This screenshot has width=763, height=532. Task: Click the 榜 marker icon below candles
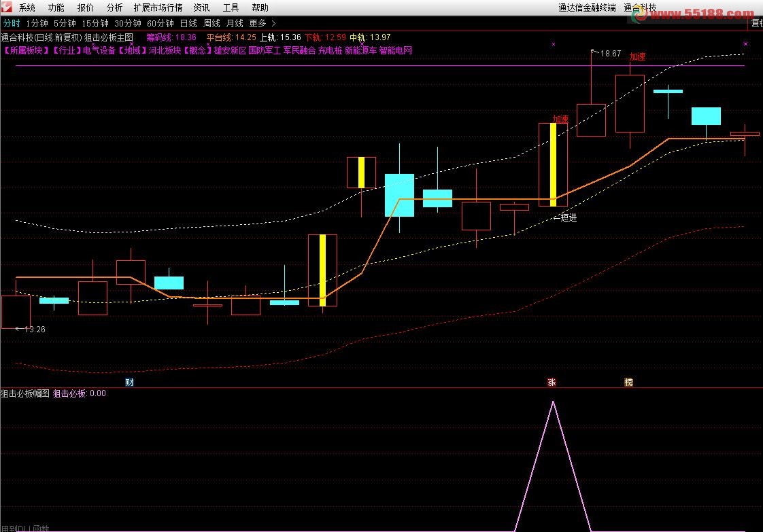point(628,383)
